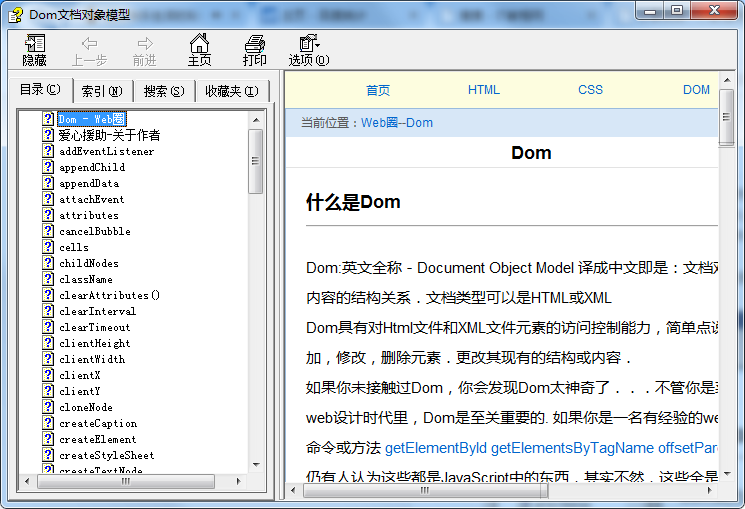Click the topic icon beside createElement
The width and height of the screenshot is (745, 509).
click(x=48, y=439)
